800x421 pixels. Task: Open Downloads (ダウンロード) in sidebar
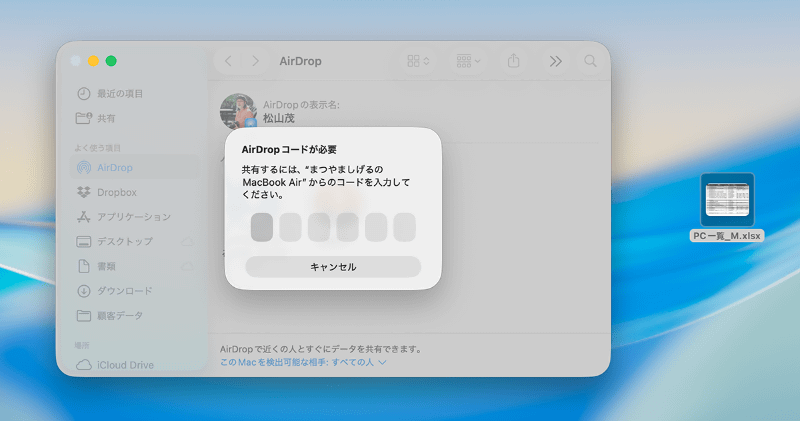[134, 291]
